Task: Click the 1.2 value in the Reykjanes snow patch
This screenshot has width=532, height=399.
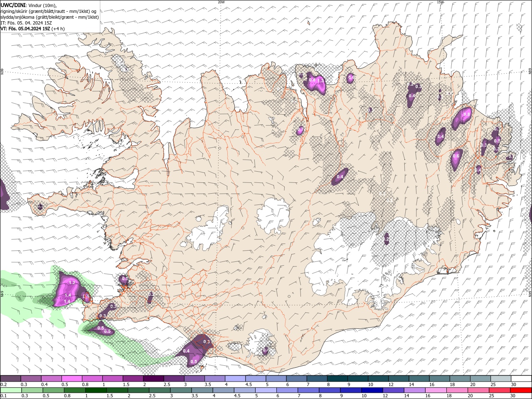Action: point(72,283)
